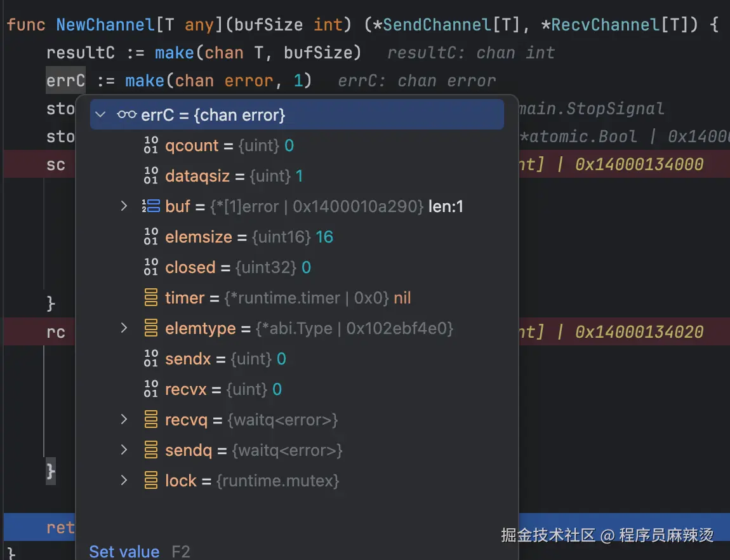Viewport: 730px width, 560px height.
Task: Click the NewChannel function name
Action: point(105,25)
